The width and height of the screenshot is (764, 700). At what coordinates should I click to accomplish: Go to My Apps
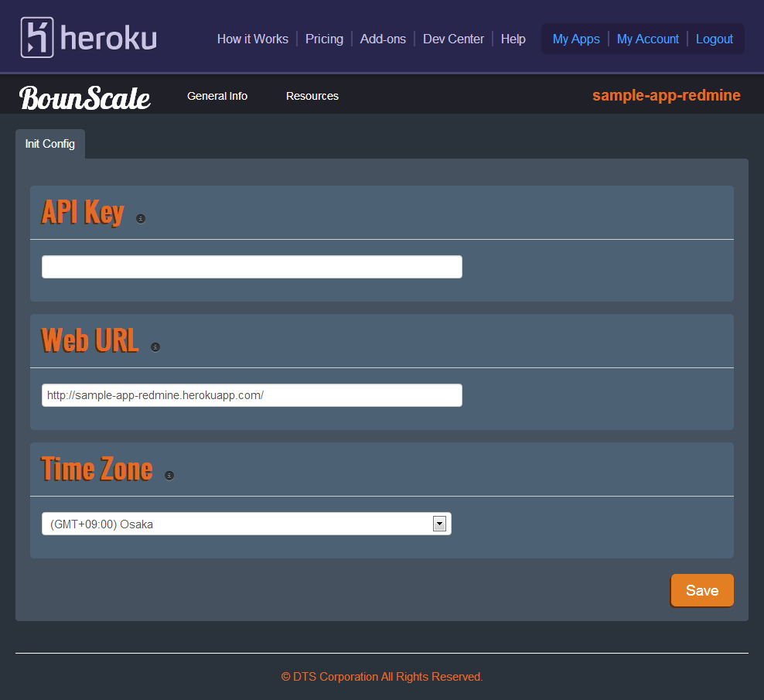(x=576, y=39)
